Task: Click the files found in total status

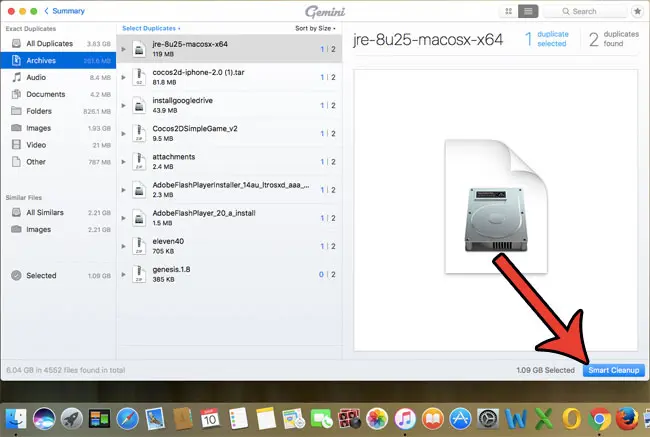Action: (65, 370)
